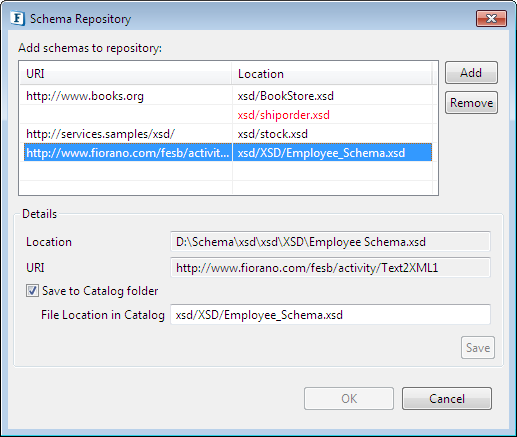Screen dimensions: 517x437
Task: Select the xsd/XSD/Employee_Schema.xsd table cell
Action: [332, 153]
